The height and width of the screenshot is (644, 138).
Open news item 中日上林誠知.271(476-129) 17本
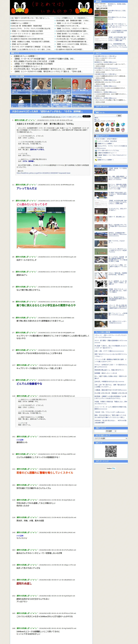click(34, 61)
